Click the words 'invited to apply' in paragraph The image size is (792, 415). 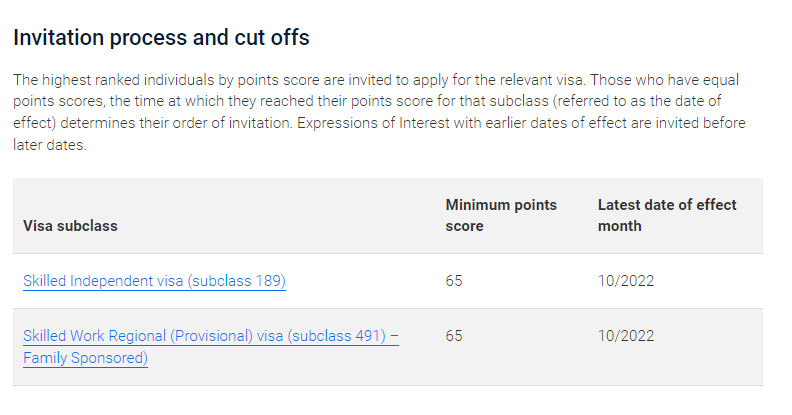point(398,80)
